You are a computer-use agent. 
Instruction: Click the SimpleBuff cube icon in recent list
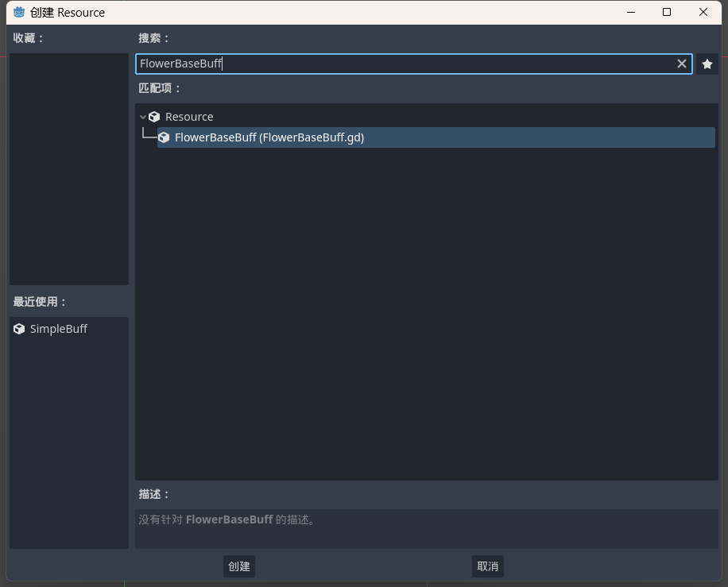point(19,329)
